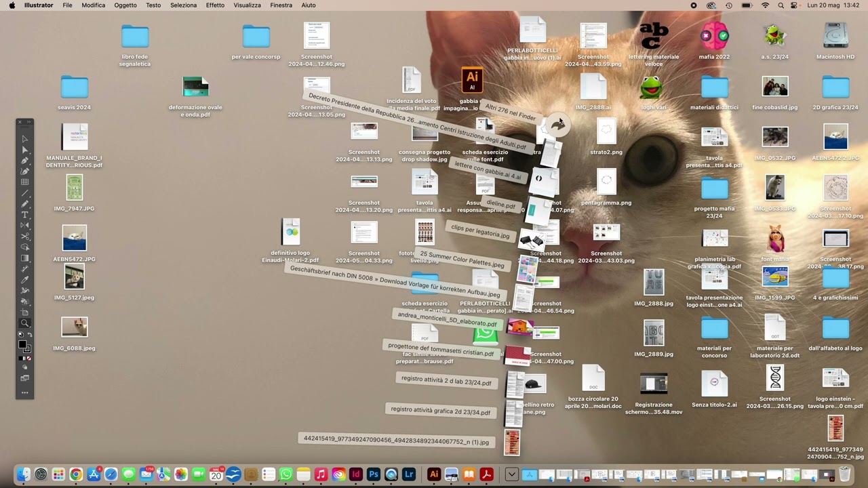Select the Direct Selection tool
The height and width of the screenshot is (488, 868).
coord(25,150)
